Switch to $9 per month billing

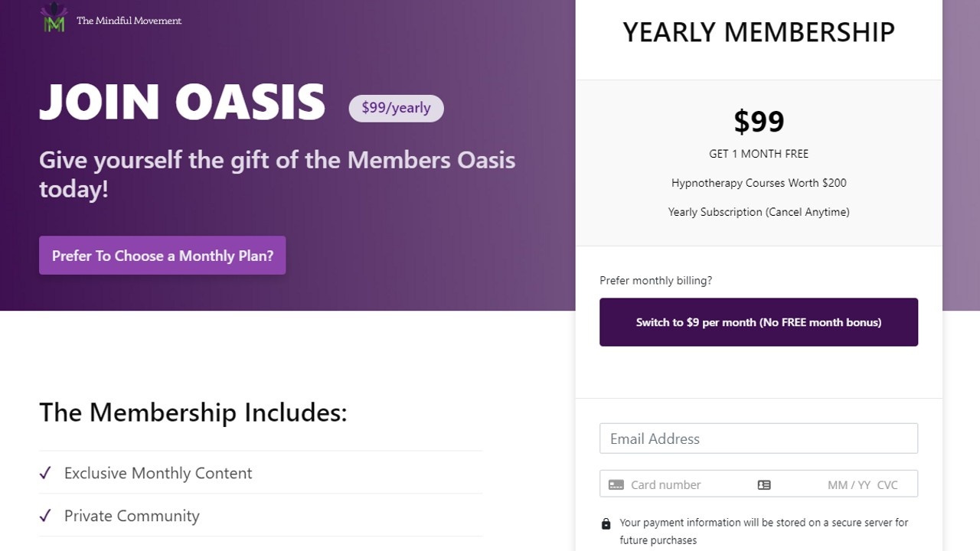(758, 322)
